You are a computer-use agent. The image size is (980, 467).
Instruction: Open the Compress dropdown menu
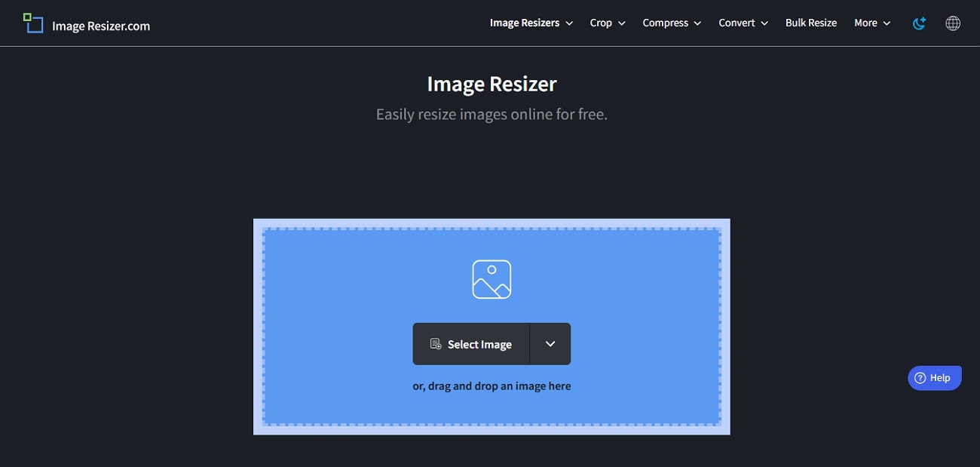pyautogui.click(x=672, y=23)
